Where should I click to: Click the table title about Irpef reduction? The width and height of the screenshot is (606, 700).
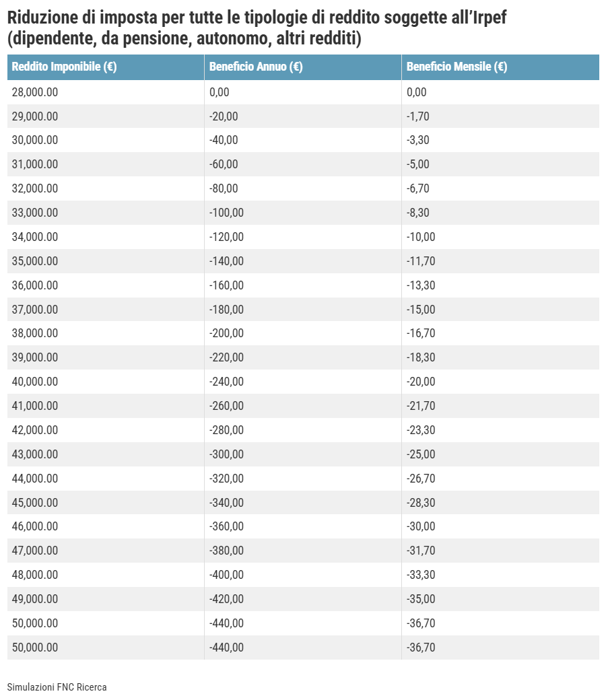pos(256,29)
